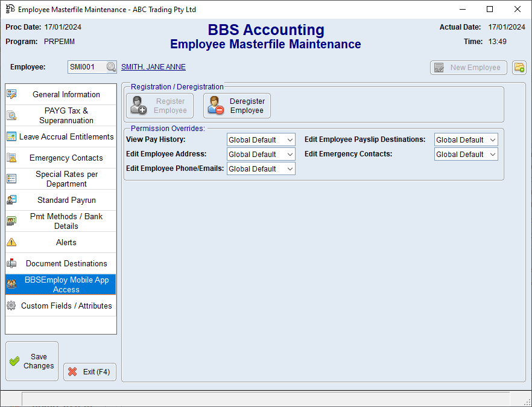Click the Emergency Contacts sidebar icon
The width and height of the screenshot is (532, 407).
pos(11,158)
